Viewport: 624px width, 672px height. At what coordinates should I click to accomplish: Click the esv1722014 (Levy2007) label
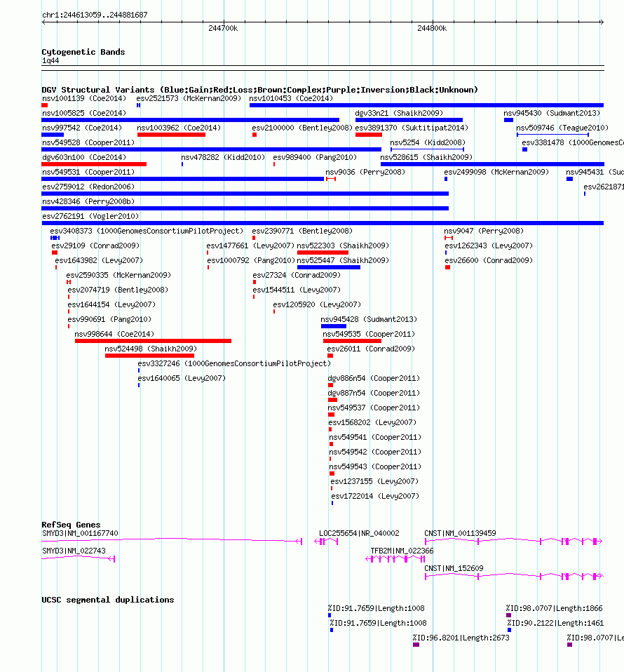[x=376, y=497]
